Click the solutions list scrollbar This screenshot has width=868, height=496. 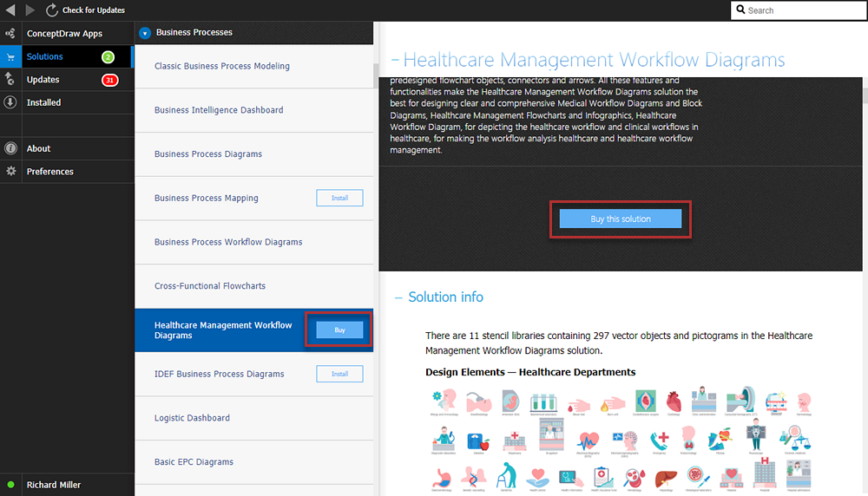click(x=376, y=75)
